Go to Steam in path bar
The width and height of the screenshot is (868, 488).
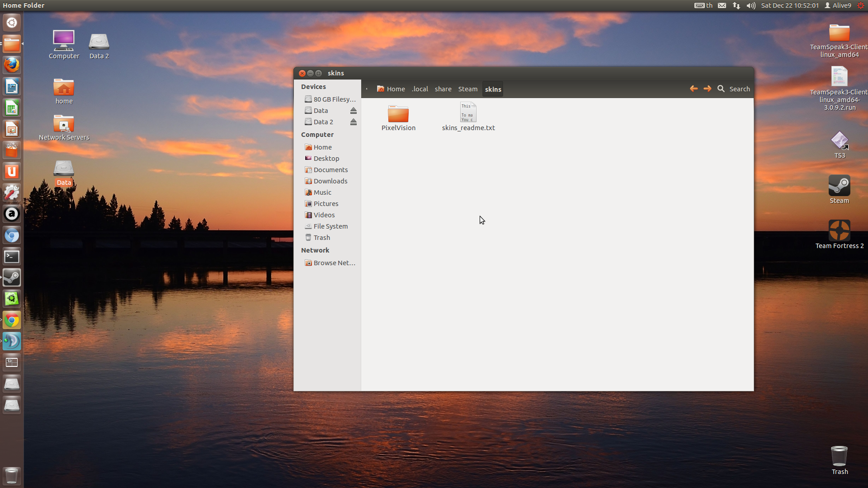[467, 89]
